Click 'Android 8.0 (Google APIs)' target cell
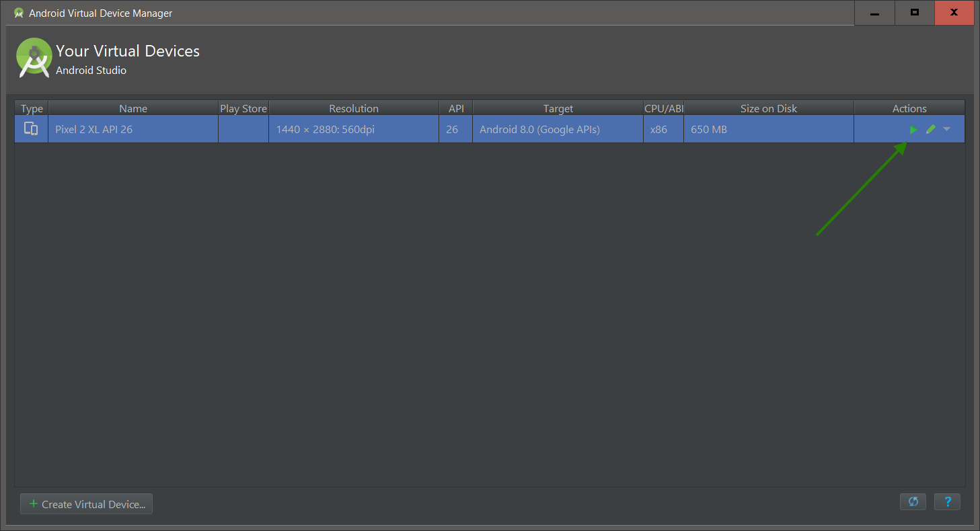Viewport: 980px width, 531px height. (558, 129)
